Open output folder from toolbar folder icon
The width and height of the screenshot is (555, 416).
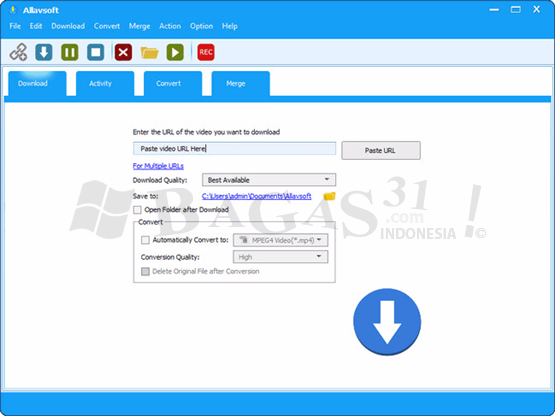coord(149,53)
